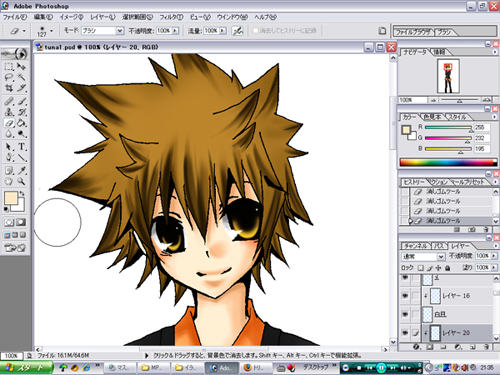
Task: Select the Zoom tool
Action: pos(21,182)
